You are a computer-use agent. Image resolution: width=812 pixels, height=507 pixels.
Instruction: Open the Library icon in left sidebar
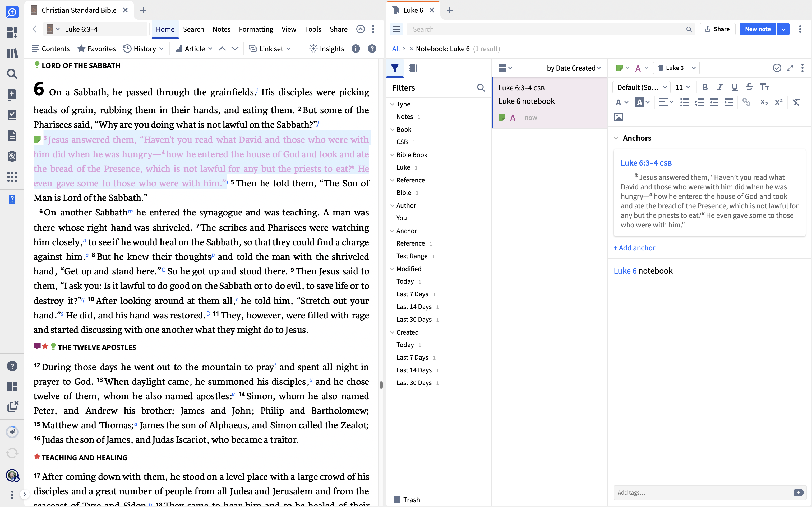coord(12,53)
